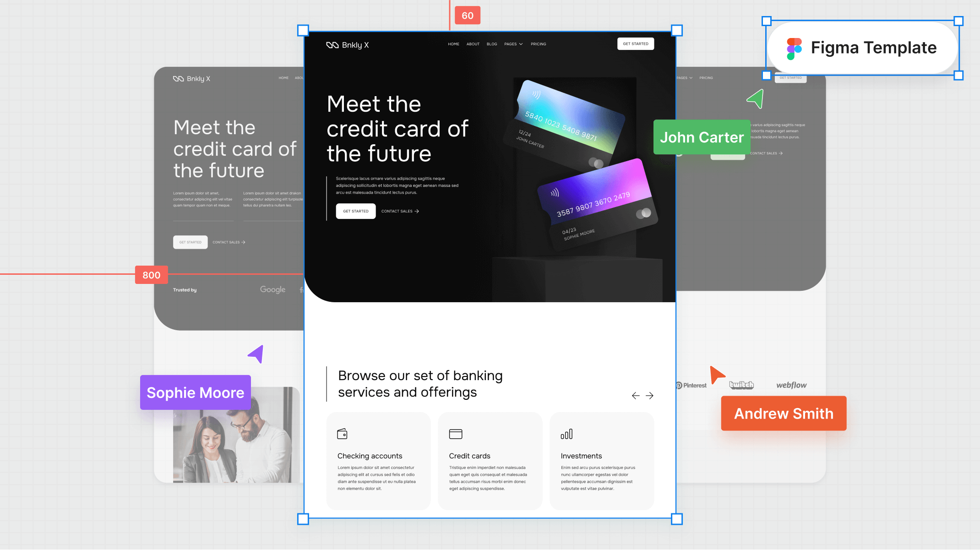
Task: Click the back arrow in banking services carousel
Action: pyautogui.click(x=635, y=395)
